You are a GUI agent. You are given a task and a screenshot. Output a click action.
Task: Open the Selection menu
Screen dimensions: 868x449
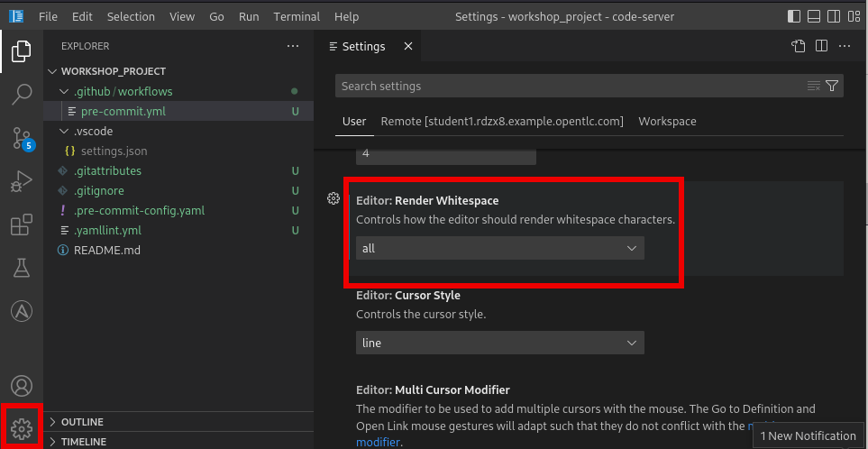click(x=131, y=16)
